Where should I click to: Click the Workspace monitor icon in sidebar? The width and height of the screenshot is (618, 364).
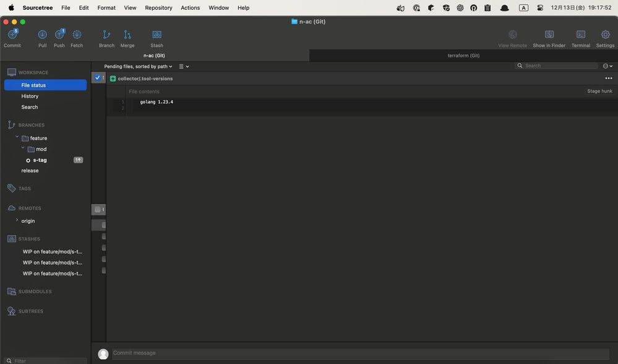point(12,72)
